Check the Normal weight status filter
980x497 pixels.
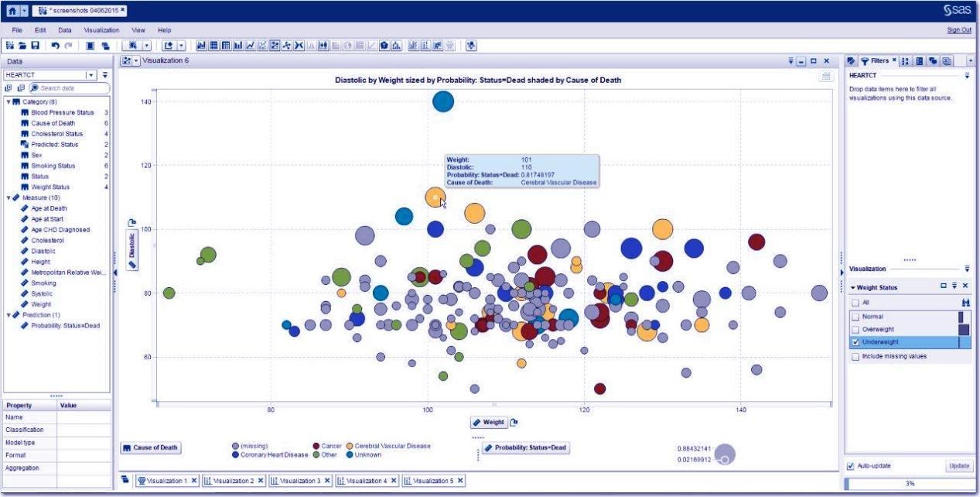click(x=855, y=317)
